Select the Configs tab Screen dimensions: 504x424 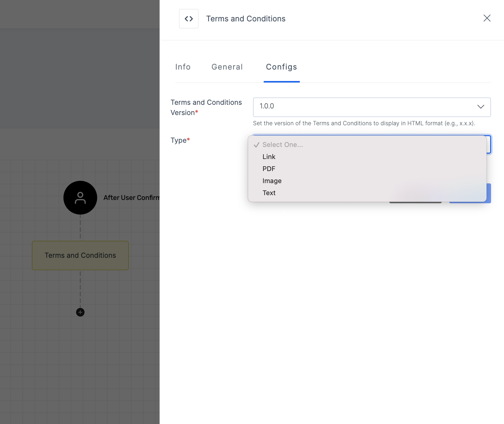pos(282,67)
